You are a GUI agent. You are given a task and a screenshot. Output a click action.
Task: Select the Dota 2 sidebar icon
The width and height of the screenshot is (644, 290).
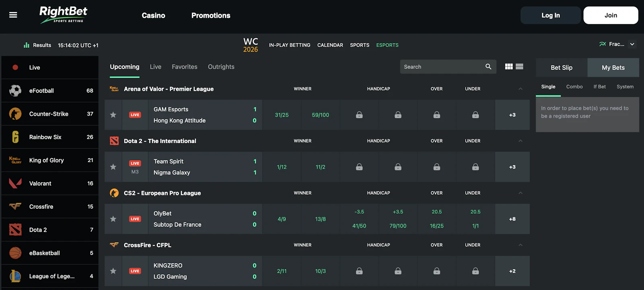point(15,230)
